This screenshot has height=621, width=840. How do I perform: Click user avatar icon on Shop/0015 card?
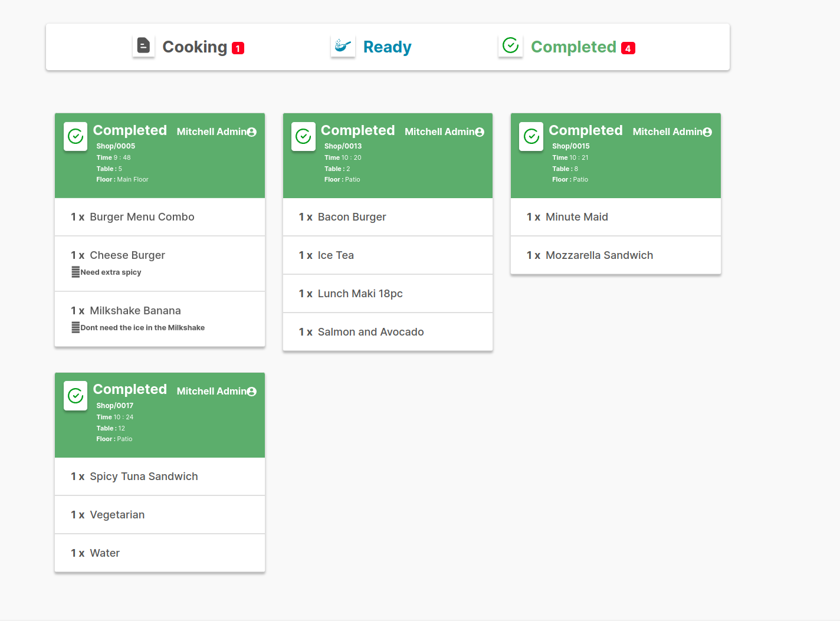tap(707, 132)
